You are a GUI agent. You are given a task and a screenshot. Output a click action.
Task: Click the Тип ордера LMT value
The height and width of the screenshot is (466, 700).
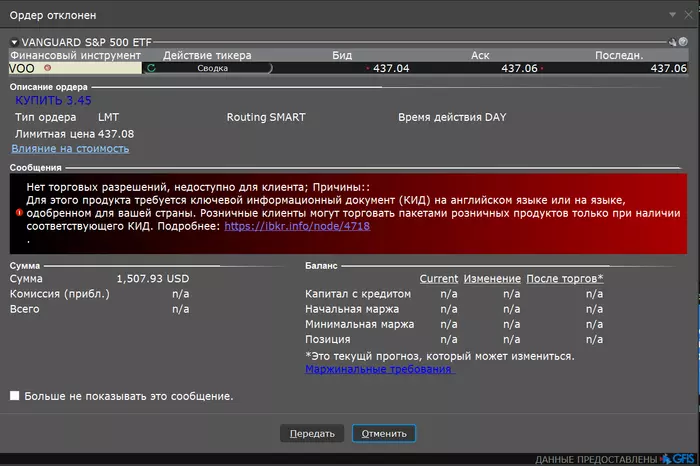click(x=108, y=117)
